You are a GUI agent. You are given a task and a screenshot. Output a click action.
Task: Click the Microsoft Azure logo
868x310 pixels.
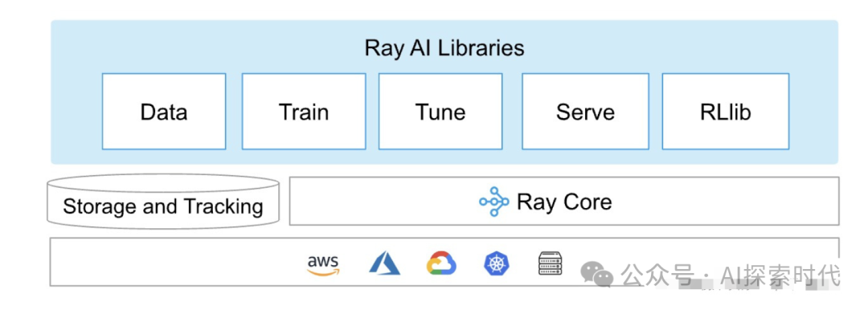pyautogui.click(x=384, y=263)
